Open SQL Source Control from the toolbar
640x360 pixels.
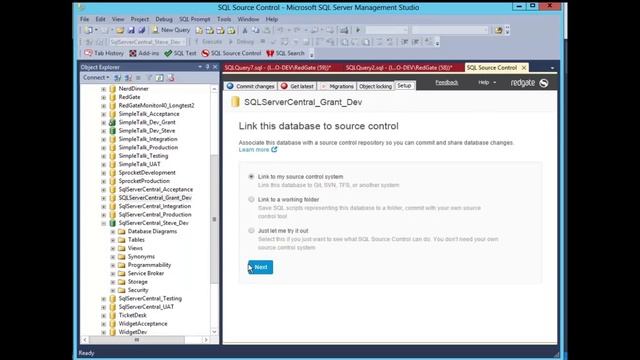(231, 53)
